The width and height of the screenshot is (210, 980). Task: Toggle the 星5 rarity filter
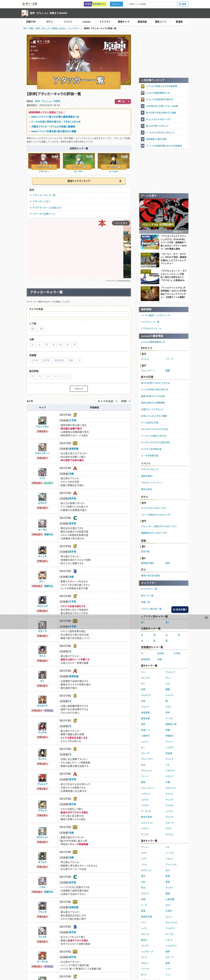click(33, 329)
